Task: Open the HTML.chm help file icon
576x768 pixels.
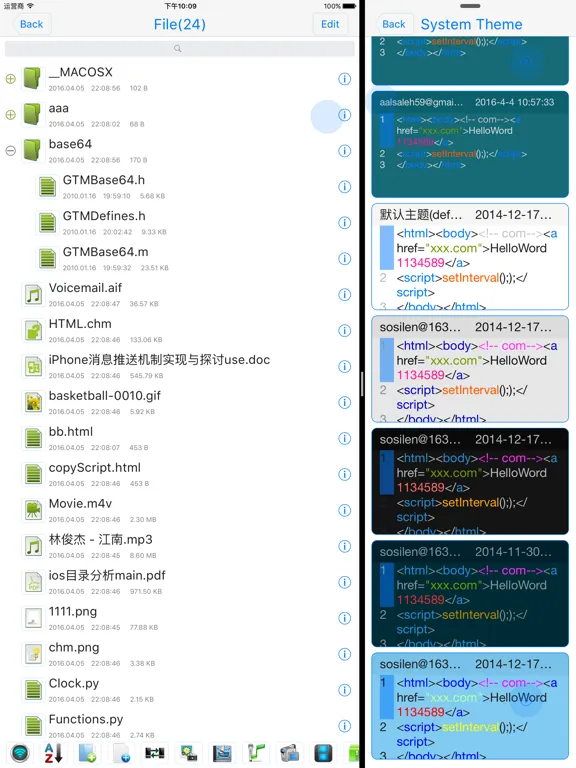Action: 33,331
